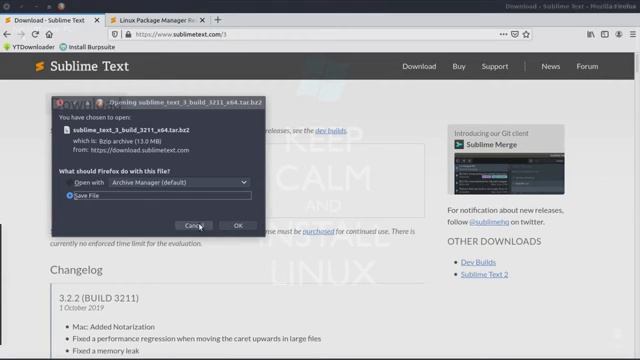Click 'Bzip archive (13.0 MB)' file type text
Image resolution: width=640 pixels, height=360 pixels.
coord(130,141)
